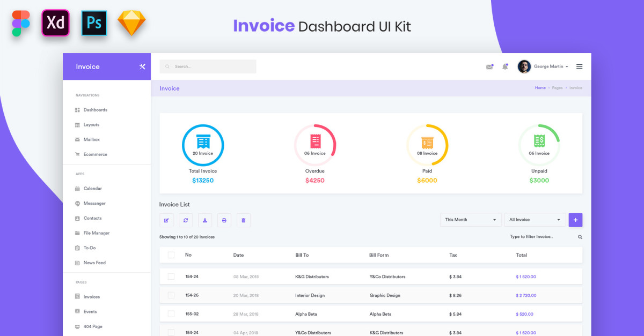Check the box for invoice 154-26
This screenshot has height=336, width=644.
[171, 295]
